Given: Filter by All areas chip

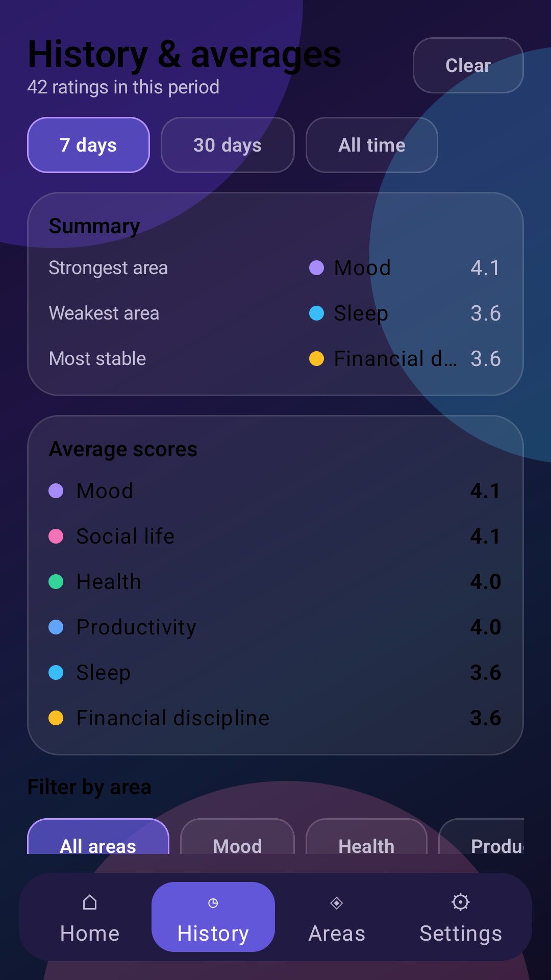Looking at the screenshot, I should 98,837.
